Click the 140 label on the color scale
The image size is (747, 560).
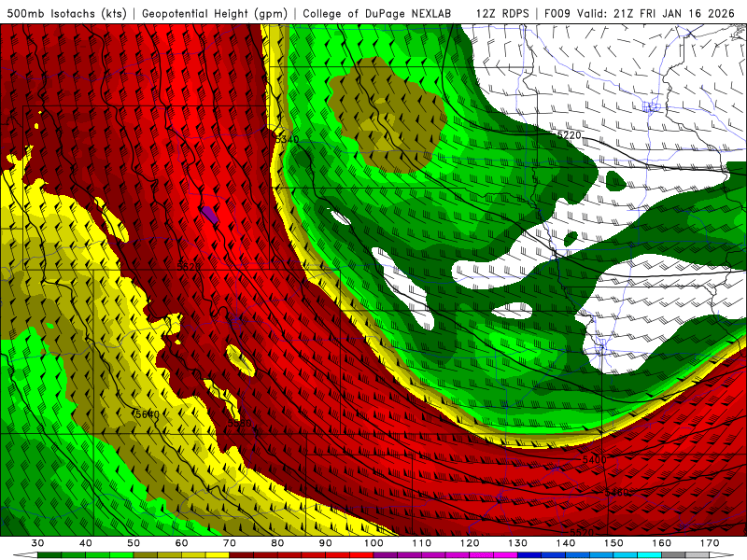click(x=566, y=543)
